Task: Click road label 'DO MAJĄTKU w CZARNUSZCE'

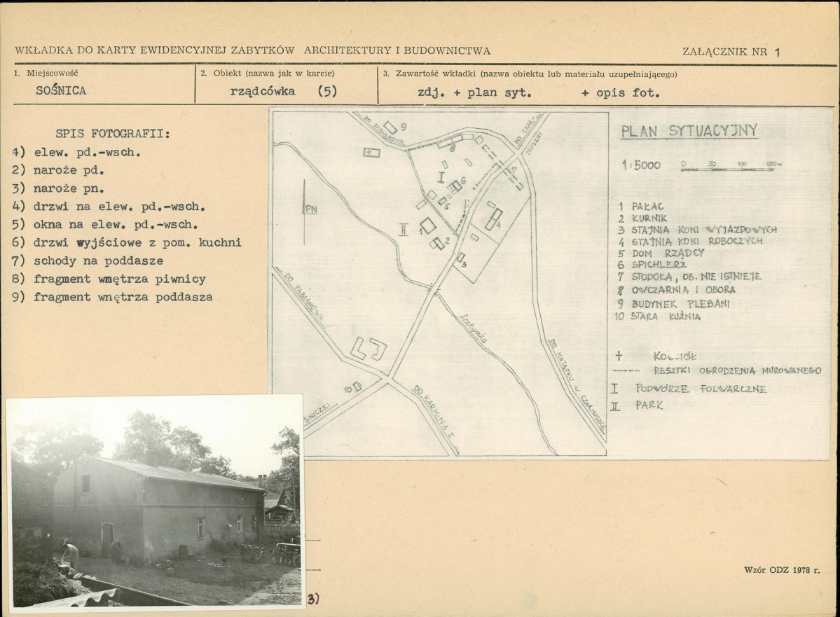Action: click(x=577, y=386)
